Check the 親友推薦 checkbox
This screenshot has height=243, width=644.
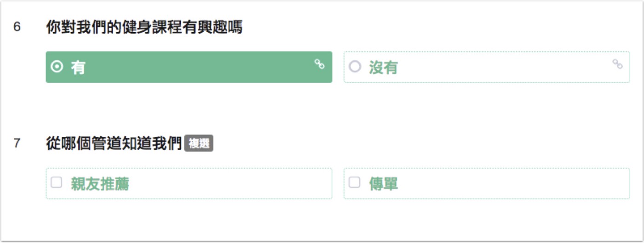coord(56,183)
